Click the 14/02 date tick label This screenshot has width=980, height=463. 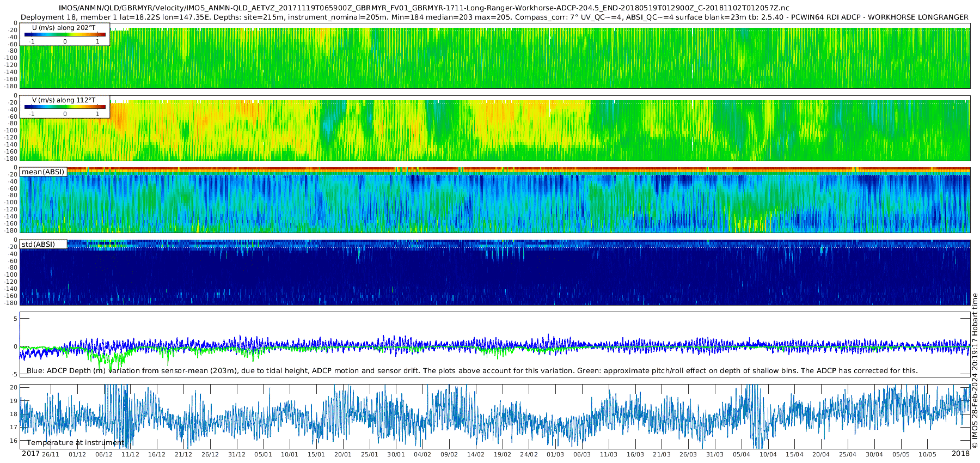[476, 454]
